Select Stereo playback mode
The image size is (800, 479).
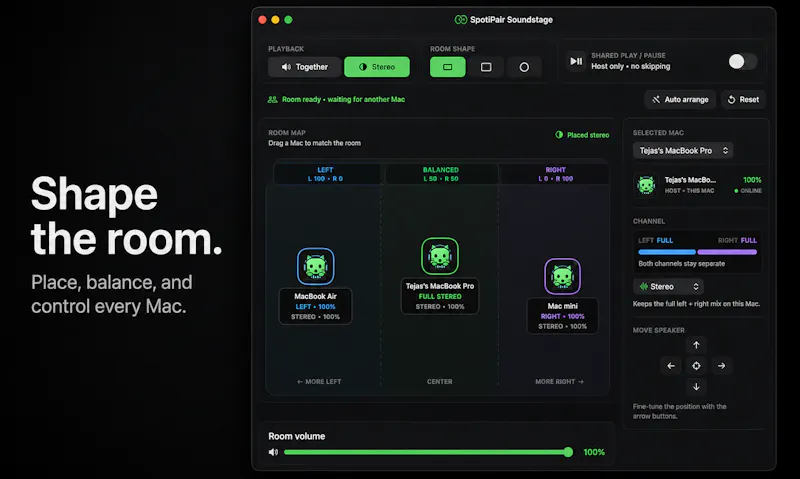click(377, 67)
